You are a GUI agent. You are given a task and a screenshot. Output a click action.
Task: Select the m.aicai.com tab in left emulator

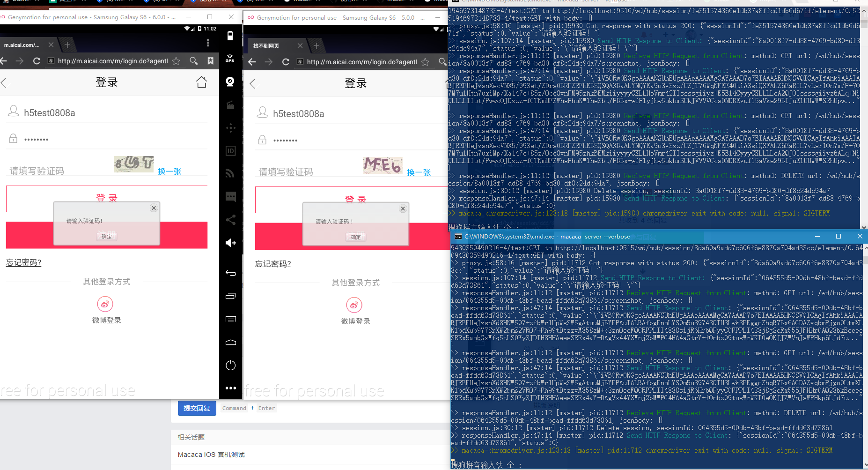coord(22,45)
